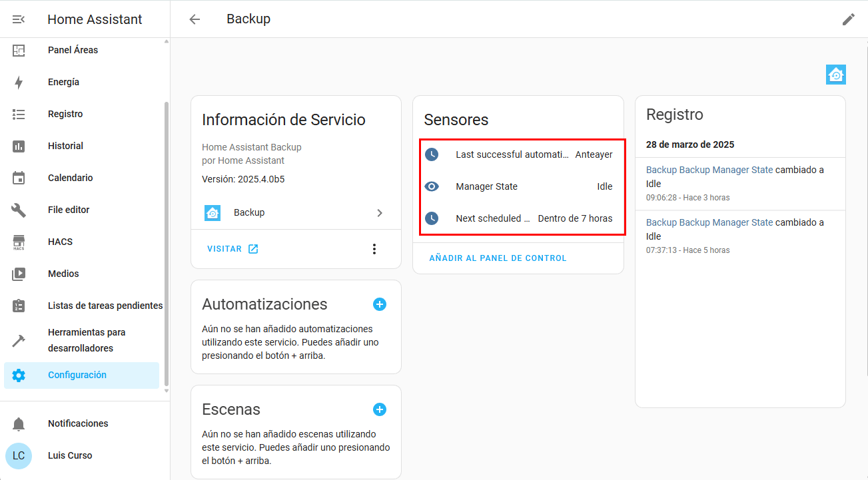Screen dimensions: 868x480
Task: Open the Last successful automatic sensor row
Action: (x=518, y=154)
